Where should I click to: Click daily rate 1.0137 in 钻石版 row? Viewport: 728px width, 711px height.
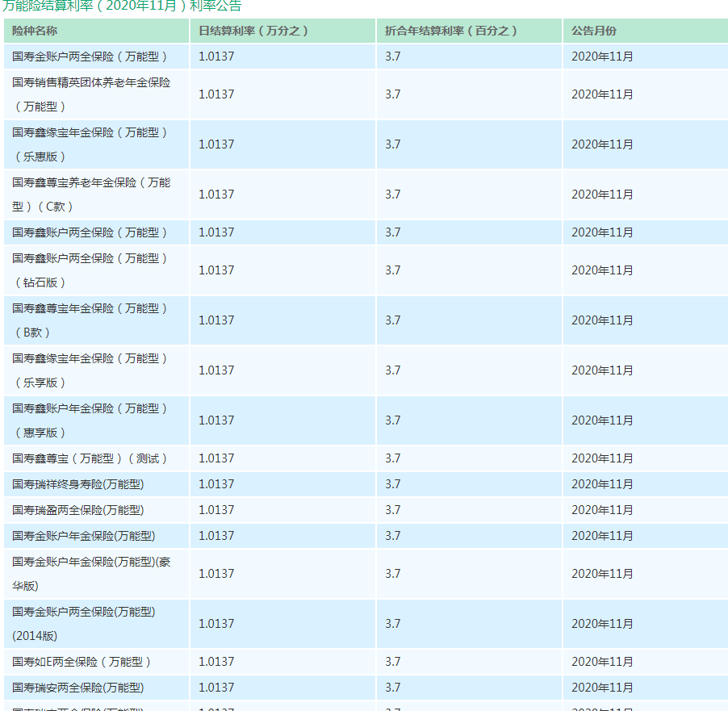(216, 270)
